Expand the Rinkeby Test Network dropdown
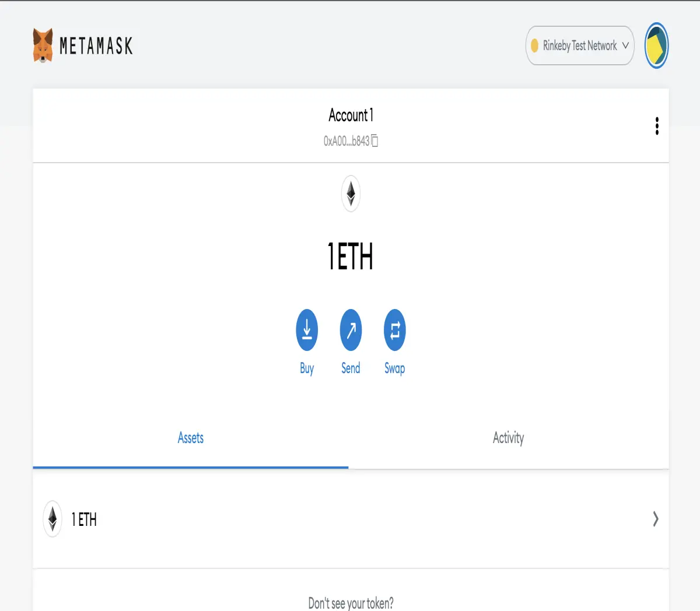Viewport: 700px width, 611px height. 580,45
